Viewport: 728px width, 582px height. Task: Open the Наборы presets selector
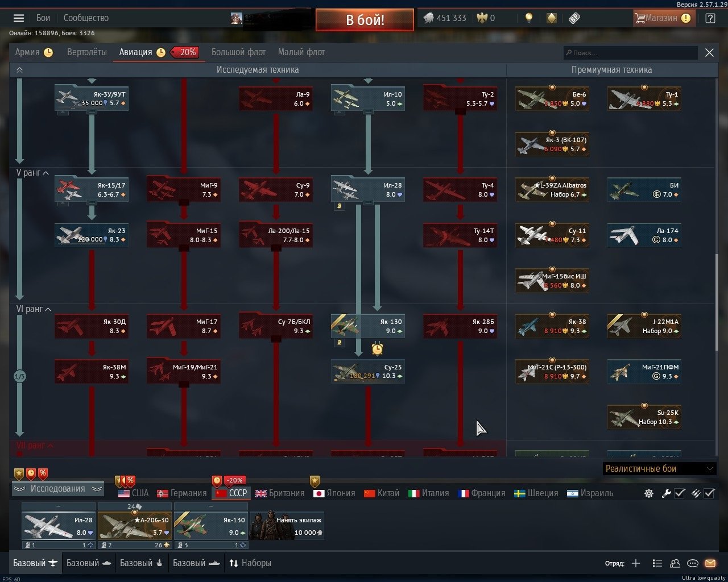[250, 563]
